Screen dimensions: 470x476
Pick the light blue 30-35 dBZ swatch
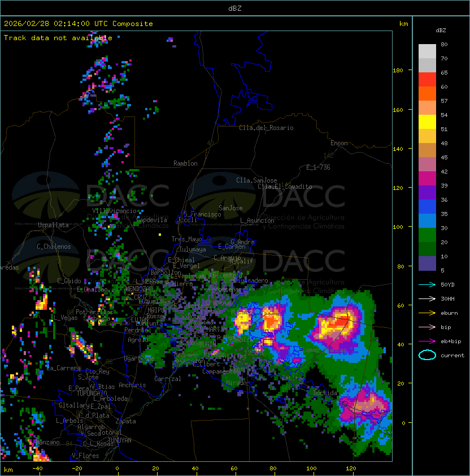(427, 220)
